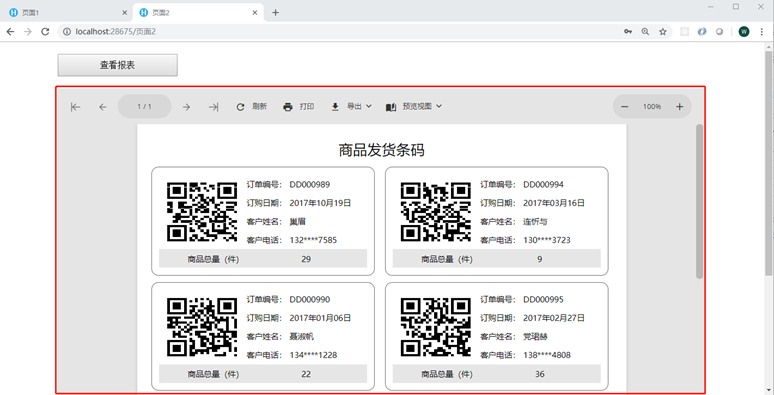The width and height of the screenshot is (774, 395).
Task: Click the title 商品发货条码
Action: pos(382,150)
